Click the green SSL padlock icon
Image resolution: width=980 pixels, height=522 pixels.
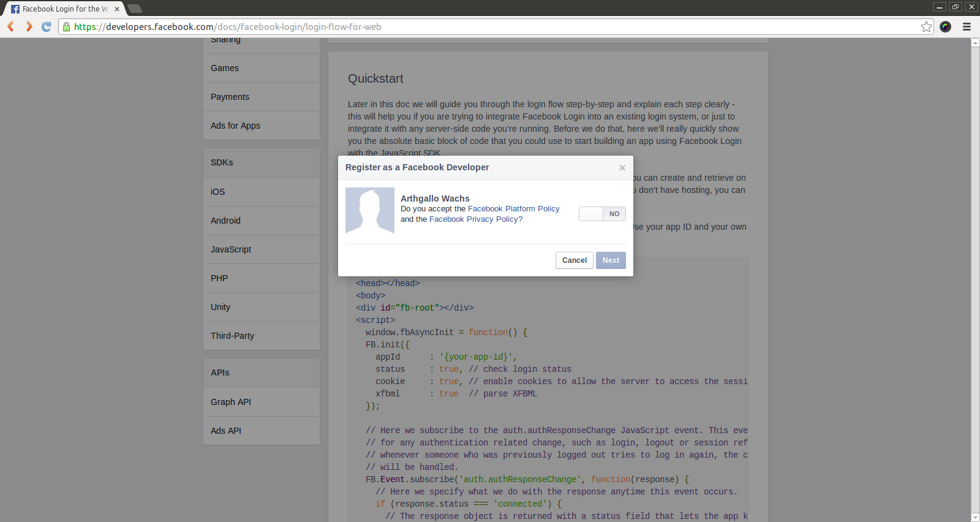[x=67, y=26]
